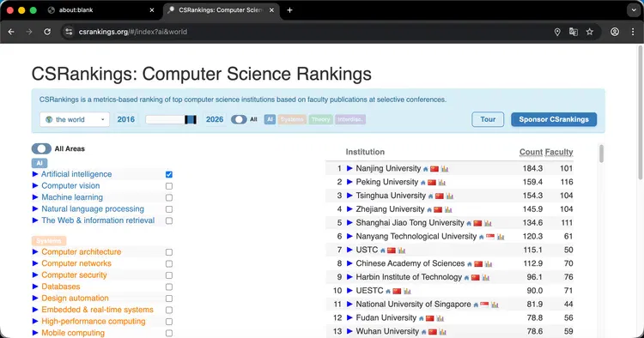Check Machine learning checkbox
Image resolution: width=644 pixels, height=338 pixels.
169,197
